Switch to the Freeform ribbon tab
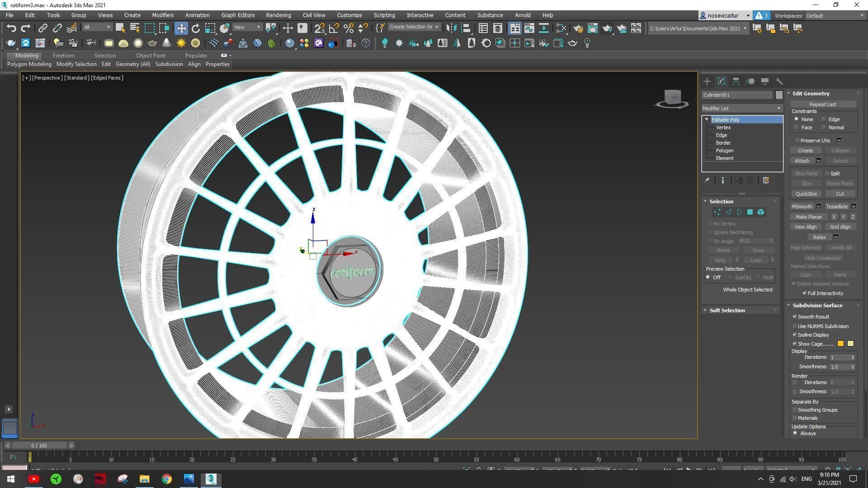The image size is (868, 488). pyautogui.click(x=63, y=55)
